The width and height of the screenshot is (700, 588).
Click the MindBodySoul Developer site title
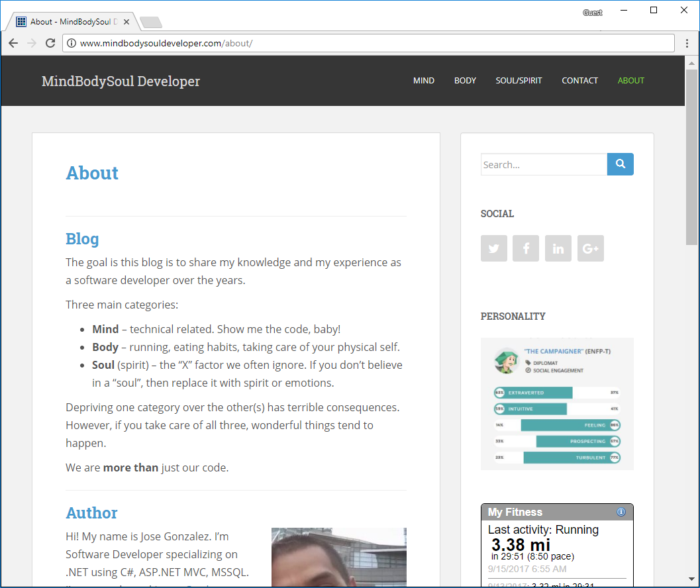tap(121, 81)
